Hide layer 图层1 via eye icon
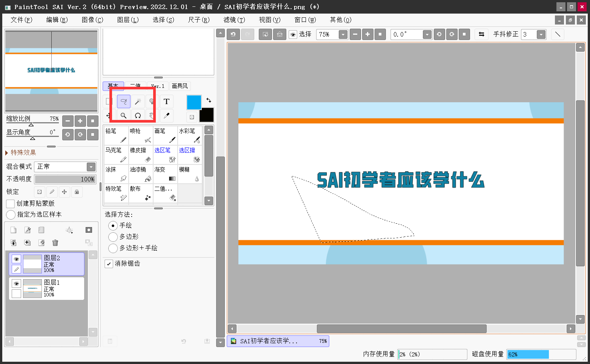Screen dimensions: 590x364 click(16, 284)
